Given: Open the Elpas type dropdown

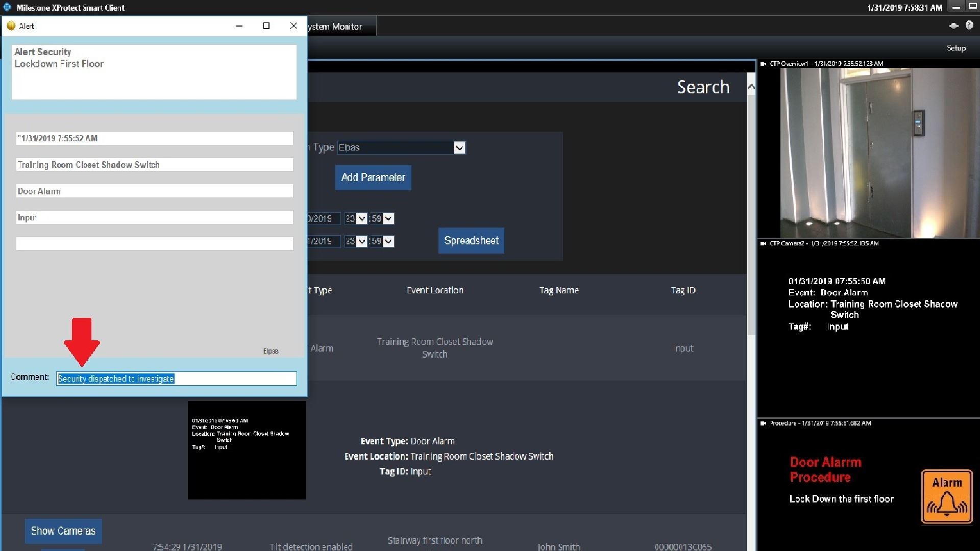Looking at the screenshot, I should [459, 148].
